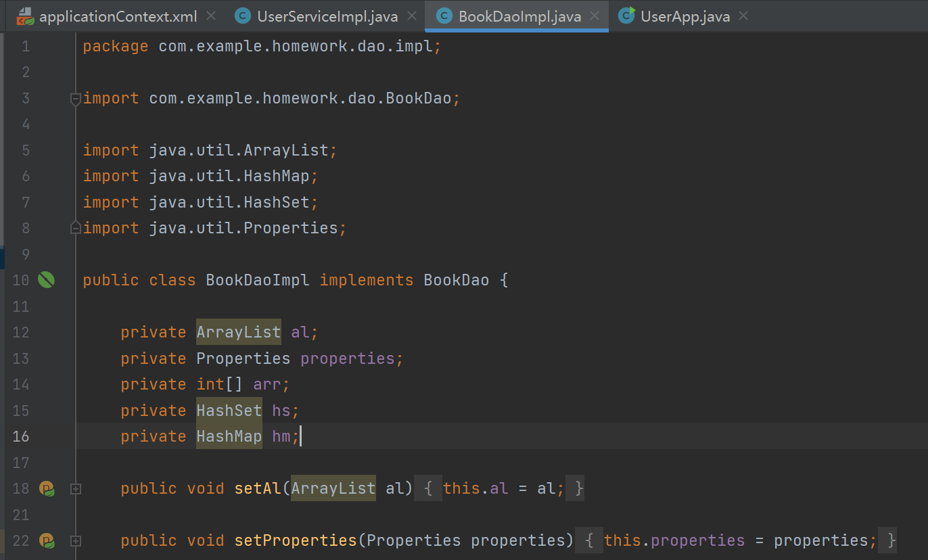Close the applicationContext.xml tab
Image resolution: width=928 pixels, height=560 pixels.
coord(211,16)
